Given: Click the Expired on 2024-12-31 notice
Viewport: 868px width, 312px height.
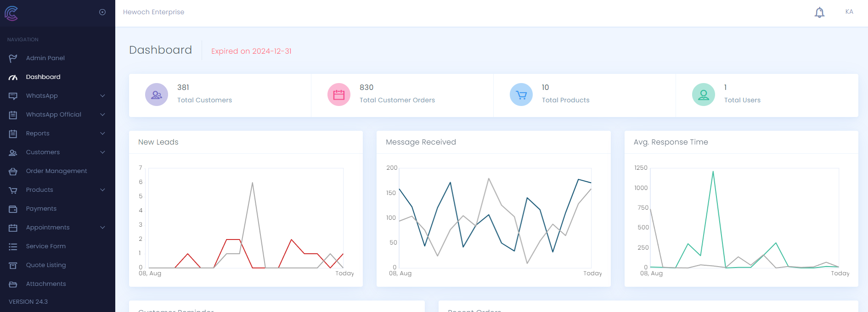Looking at the screenshot, I should point(251,51).
